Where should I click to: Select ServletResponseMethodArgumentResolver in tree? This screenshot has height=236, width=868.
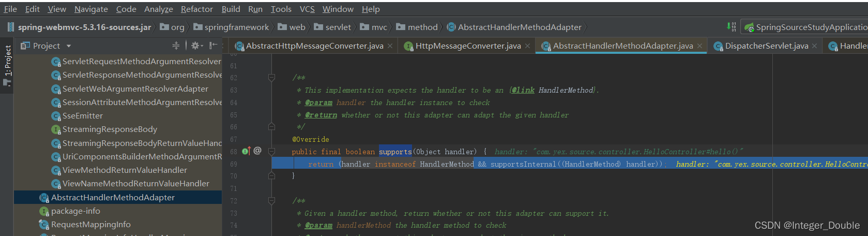pyautogui.click(x=136, y=75)
